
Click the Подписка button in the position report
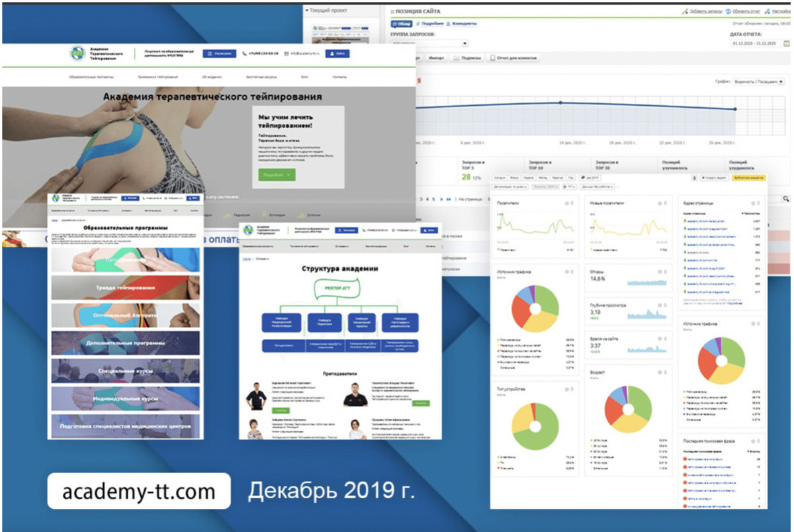point(467,58)
